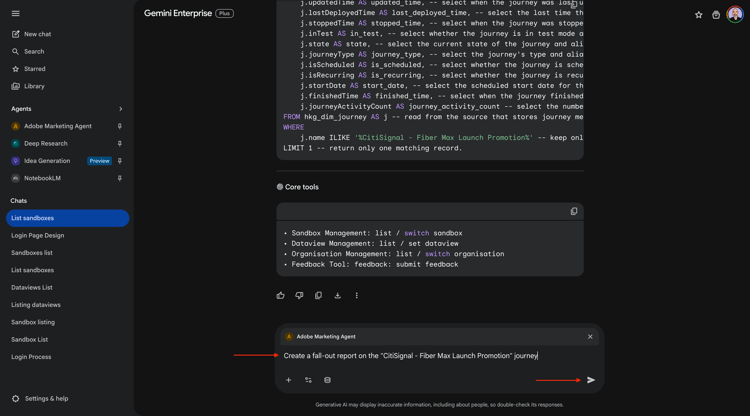Remove Adobe Marketing Agent from prompt

590,337
